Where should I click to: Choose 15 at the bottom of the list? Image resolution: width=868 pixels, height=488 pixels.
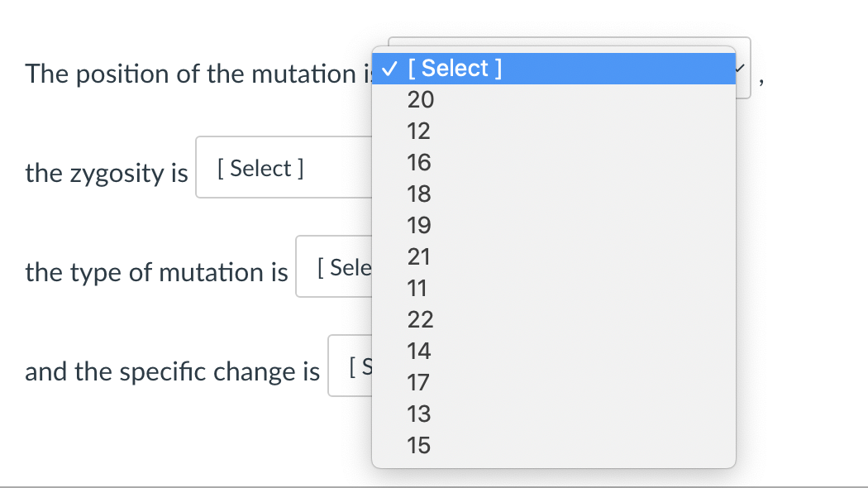coord(419,445)
